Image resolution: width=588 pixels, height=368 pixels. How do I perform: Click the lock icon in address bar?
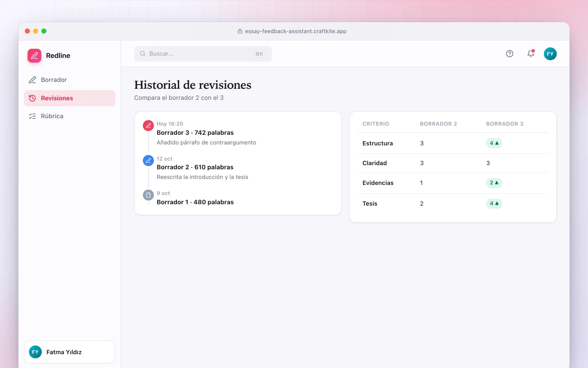(240, 31)
